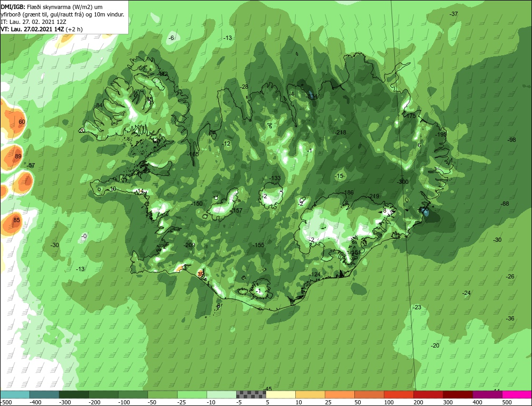Click the "-98" value over the eastern sea
The height and width of the screenshot is (406, 532).
pyautogui.click(x=511, y=140)
